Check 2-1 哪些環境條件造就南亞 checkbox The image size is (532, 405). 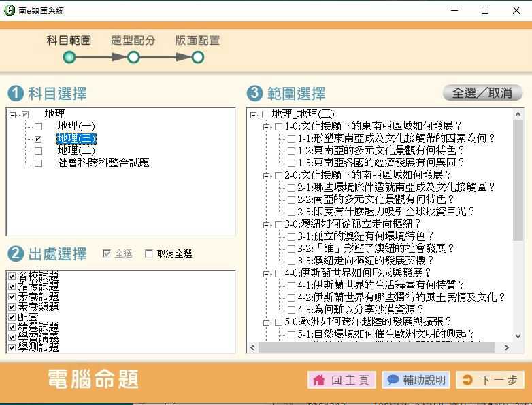[x=291, y=188]
